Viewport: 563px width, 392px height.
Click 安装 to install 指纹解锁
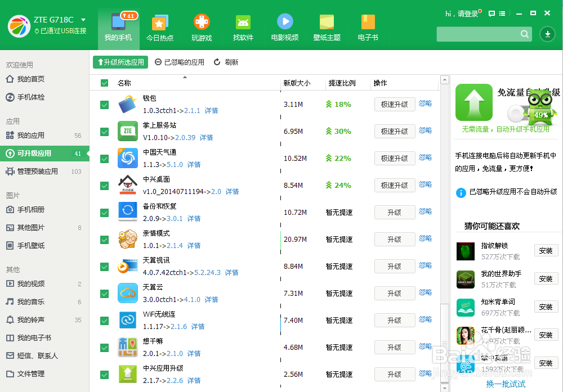coord(546,251)
